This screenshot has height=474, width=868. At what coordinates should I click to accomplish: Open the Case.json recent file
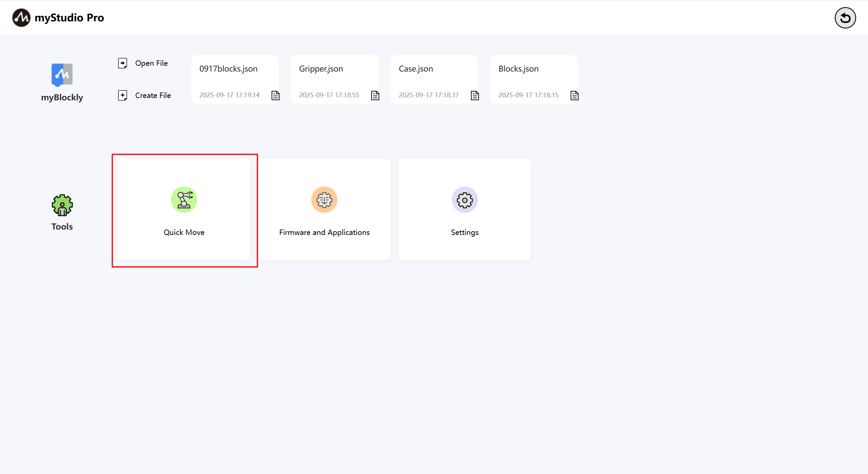click(416, 69)
